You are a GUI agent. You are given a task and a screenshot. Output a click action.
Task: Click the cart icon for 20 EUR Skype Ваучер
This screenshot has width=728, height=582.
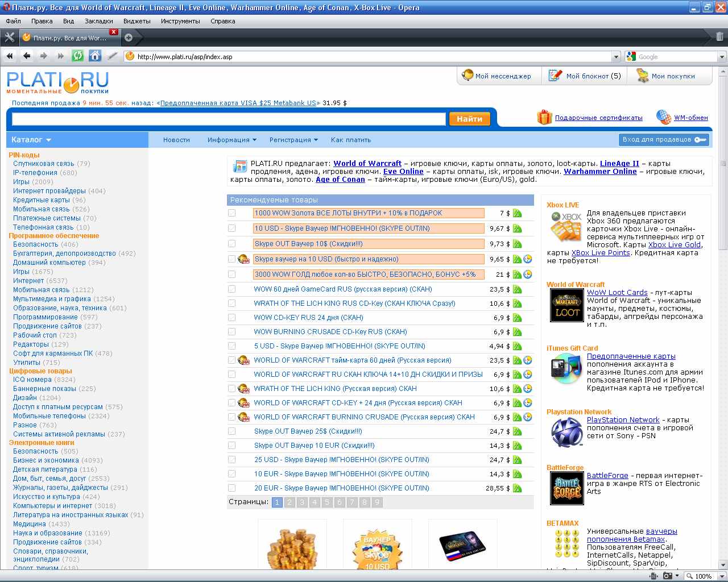pyautogui.click(x=517, y=488)
